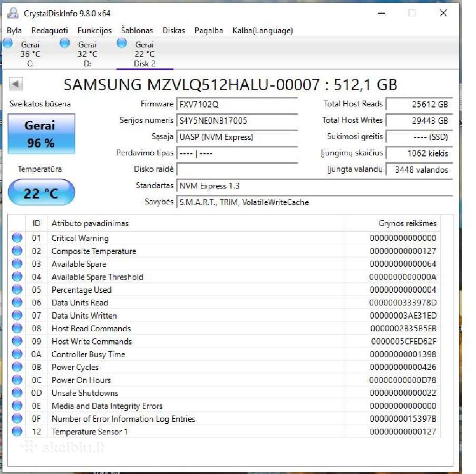Minimize the CrystalDiskInfo window
Image resolution: width=476 pixels, height=474 pixels.
point(381,13)
